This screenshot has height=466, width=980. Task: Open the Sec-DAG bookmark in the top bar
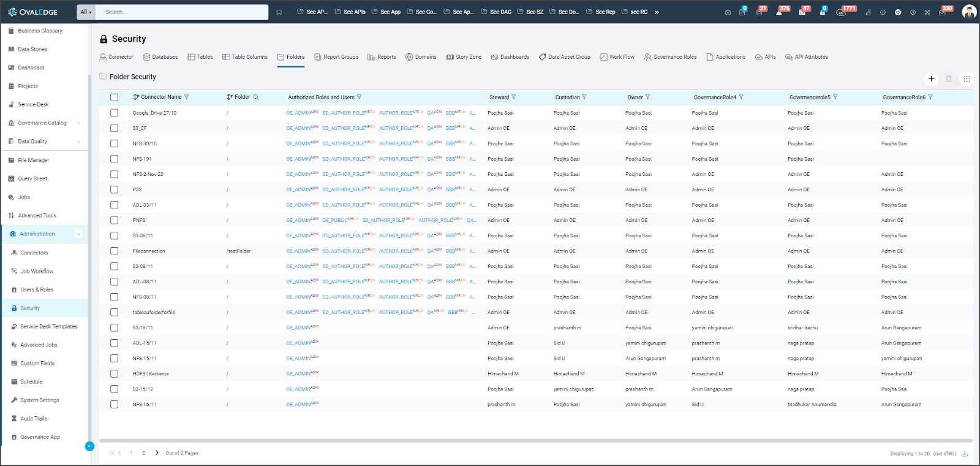tap(496, 12)
